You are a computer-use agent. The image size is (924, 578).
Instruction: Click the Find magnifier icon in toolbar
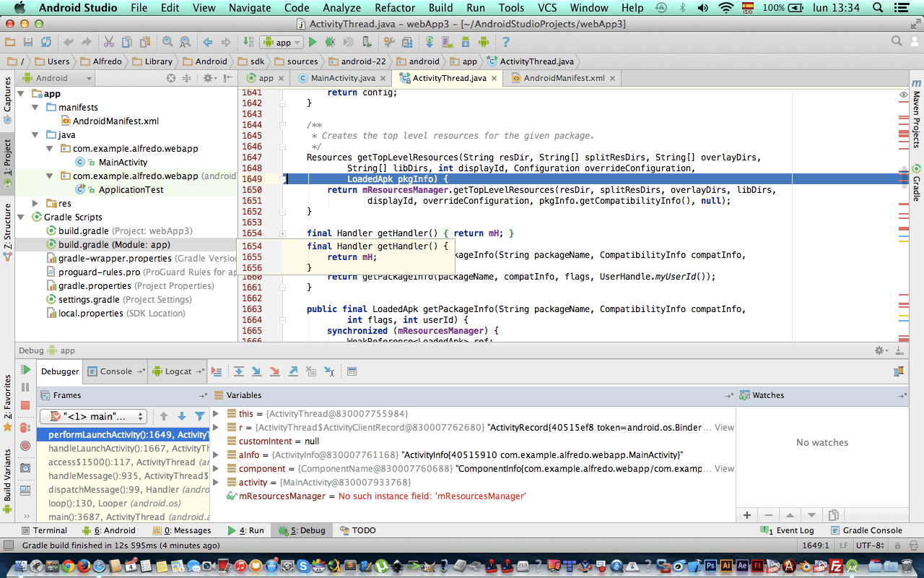click(167, 43)
